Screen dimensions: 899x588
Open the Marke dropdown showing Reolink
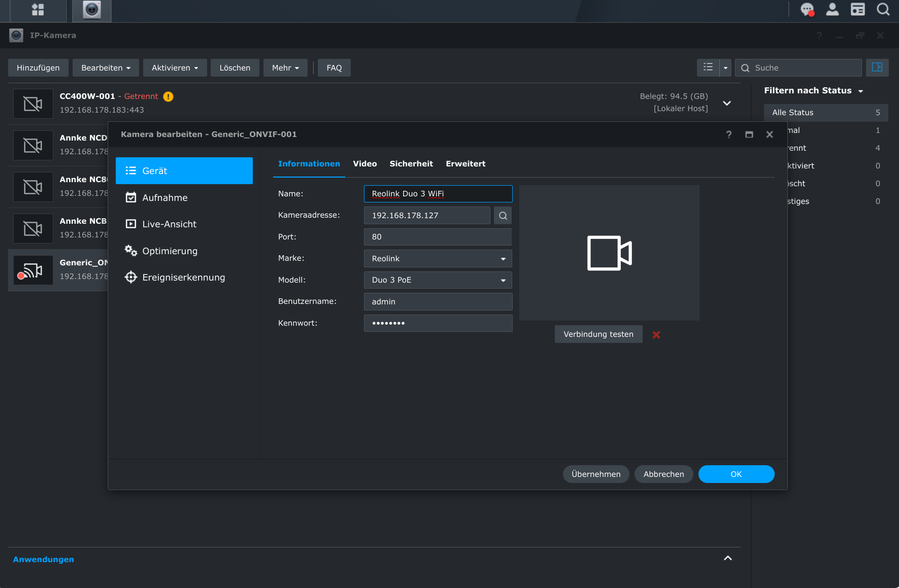(438, 259)
